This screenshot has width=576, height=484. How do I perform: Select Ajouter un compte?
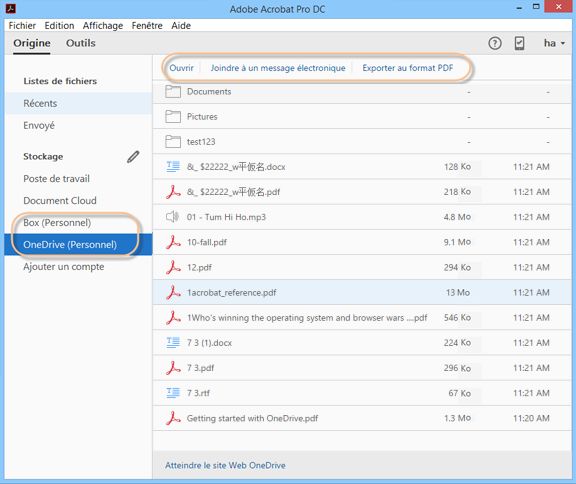pos(64,267)
